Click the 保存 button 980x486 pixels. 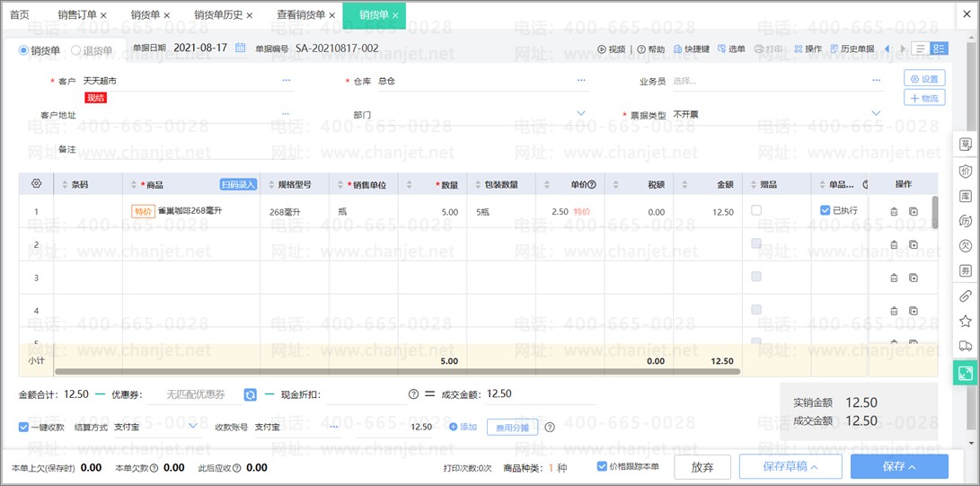[x=899, y=466]
